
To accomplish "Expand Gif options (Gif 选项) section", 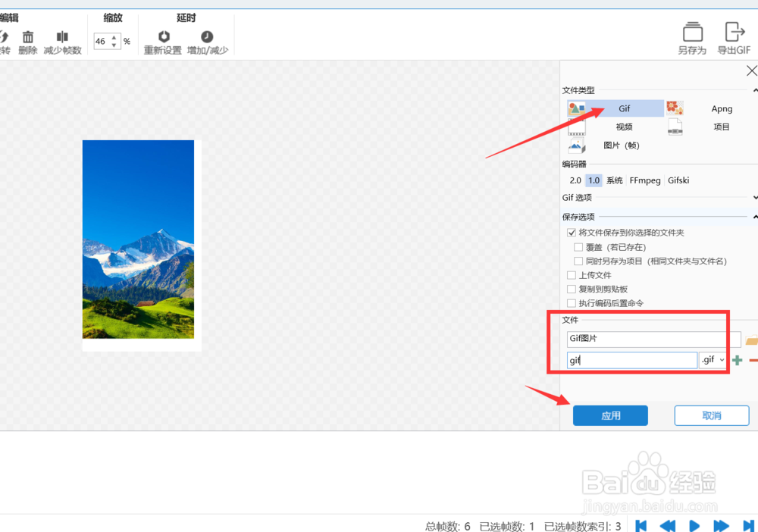I will tap(755, 198).
